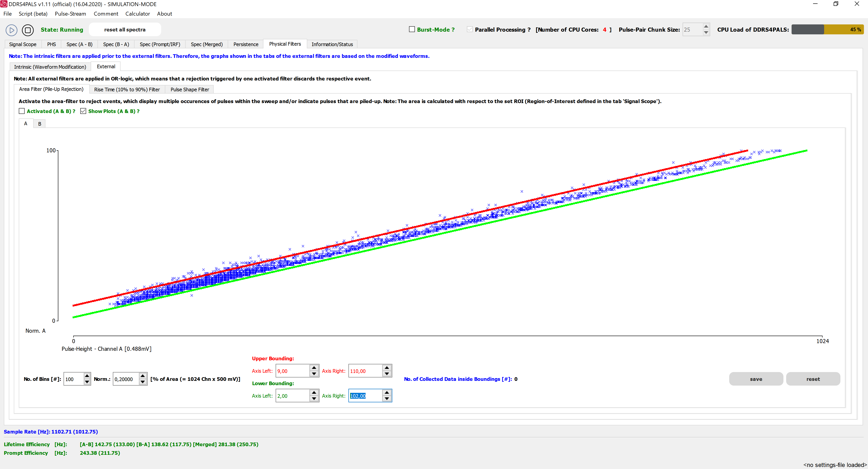868x469 pixels.
Task: Click the CPU Load progress bar
Action: [827, 29]
